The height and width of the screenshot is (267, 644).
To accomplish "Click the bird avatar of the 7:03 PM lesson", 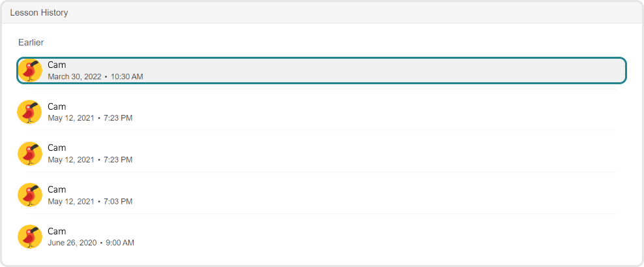I will coord(30,195).
